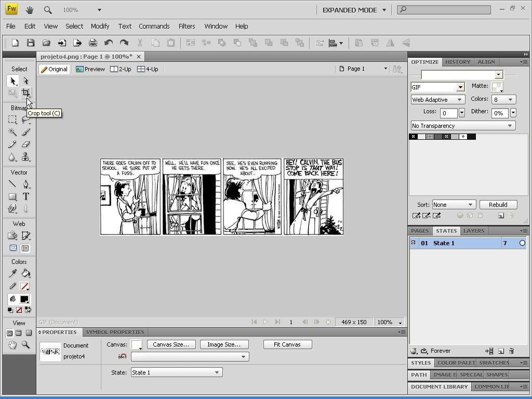
Task: Click the search field at top
Action: [444, 9]
